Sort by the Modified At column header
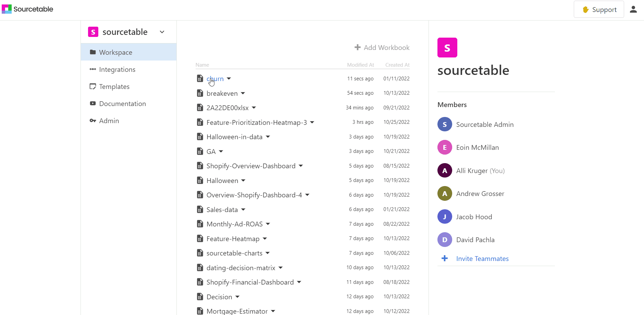Screen dimensions: 644x315 pos(360,65)
